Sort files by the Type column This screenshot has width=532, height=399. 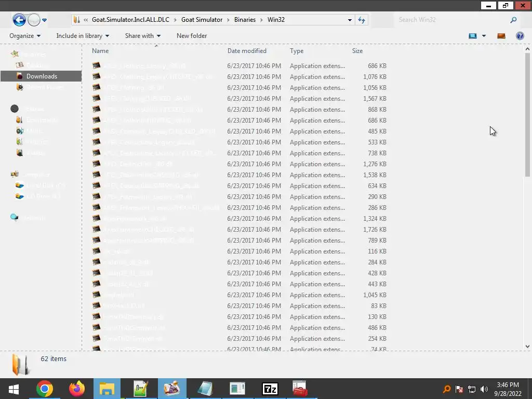click(297, 51)
